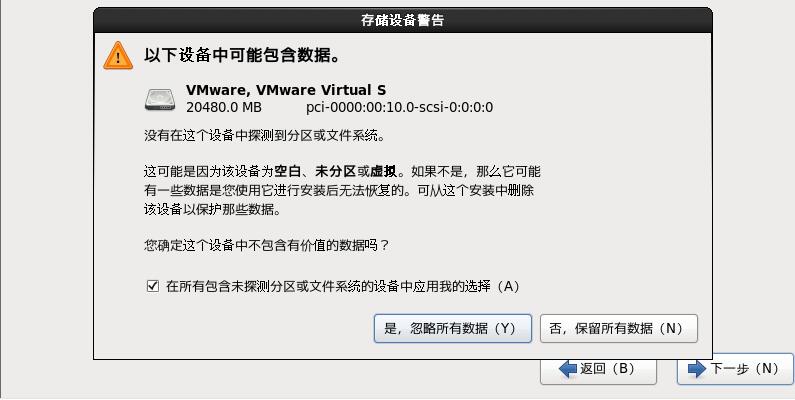Go back with the 返回（B）button
The image size is (795, 400).
click(x=598, y=369)
